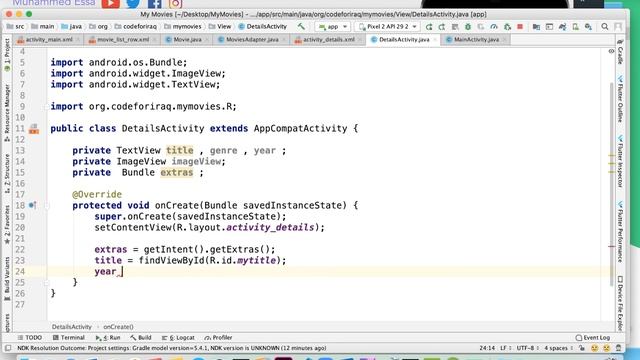640x360 pixels.
Task: Open the Flutter Inspector right panel
Action: pyautogui.click(x=620, y=161)
